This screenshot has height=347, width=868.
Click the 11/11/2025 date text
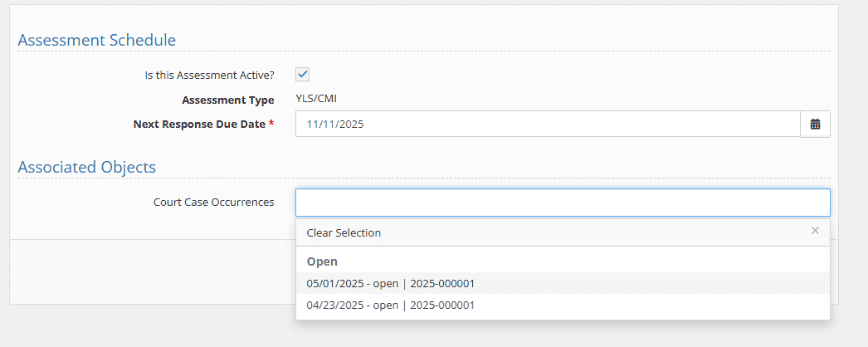334,125
